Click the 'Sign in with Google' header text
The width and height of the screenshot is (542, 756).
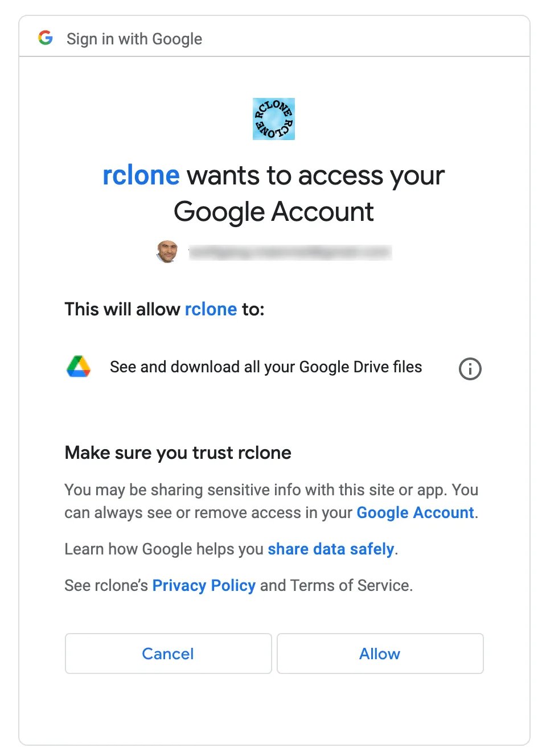pyautogui.click(x=134, y=39)
